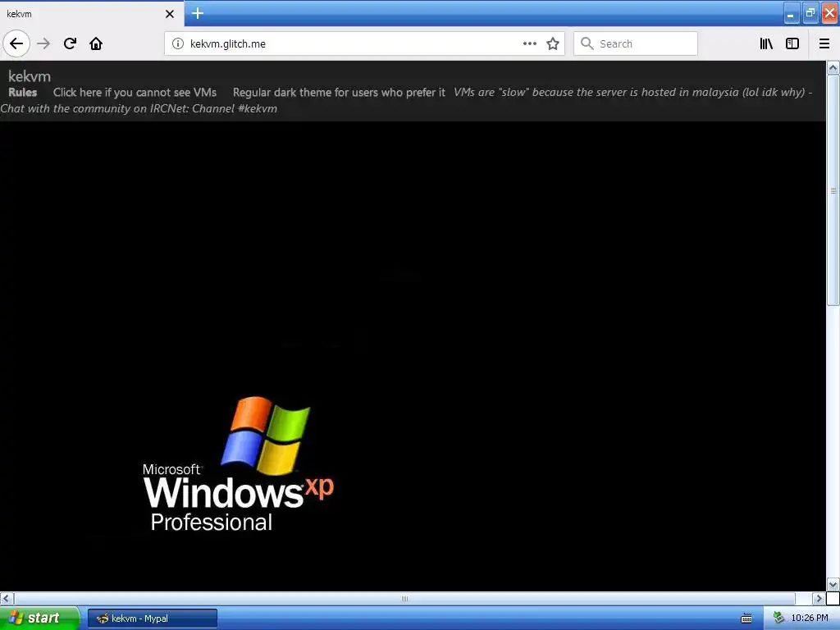Toggle the sidebar view icon
This screenshot has width=840, height=630.
tap(792, 43)
